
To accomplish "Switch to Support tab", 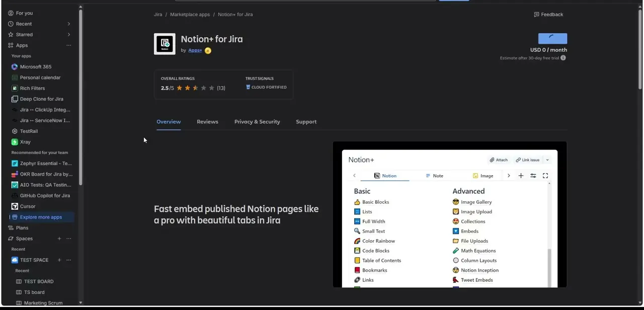I will (306, 122).
